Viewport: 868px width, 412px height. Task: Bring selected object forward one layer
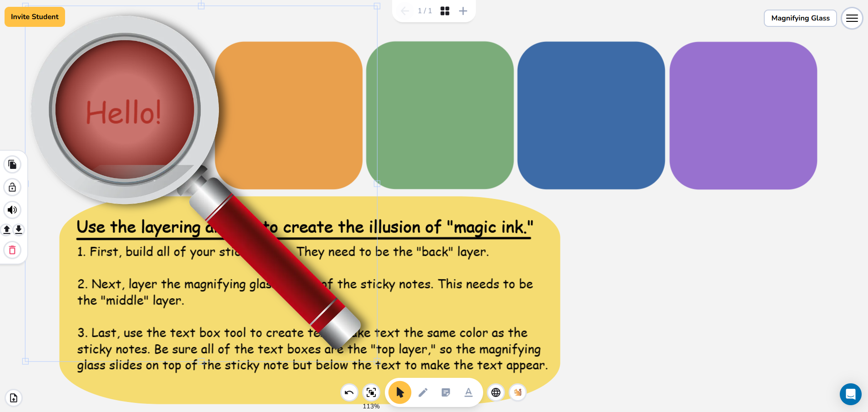pos(7,229)
